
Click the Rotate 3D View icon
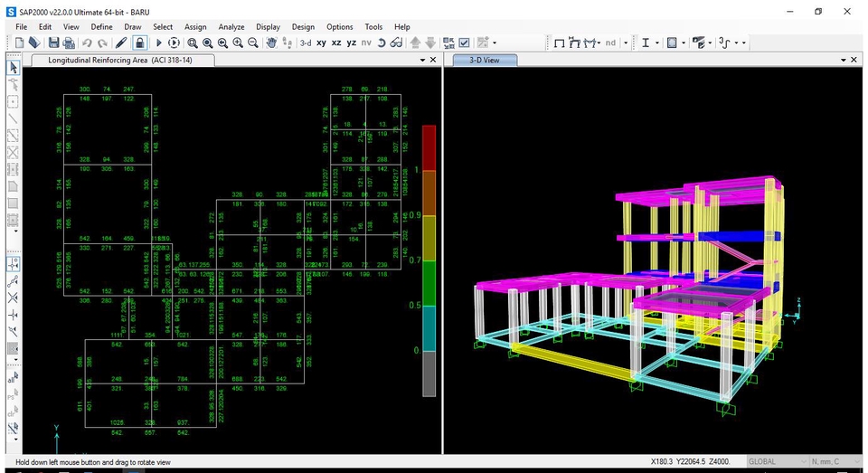[382, 43]
